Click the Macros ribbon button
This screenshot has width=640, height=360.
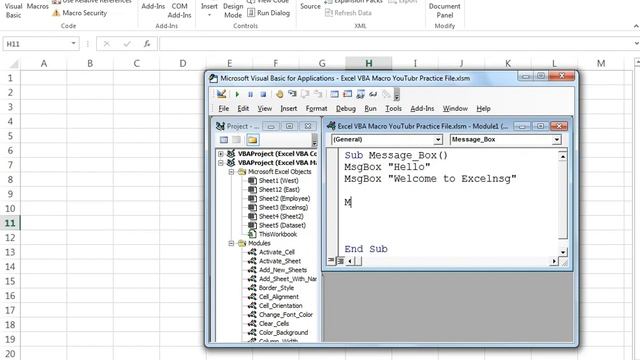click(x=38, y=7)
